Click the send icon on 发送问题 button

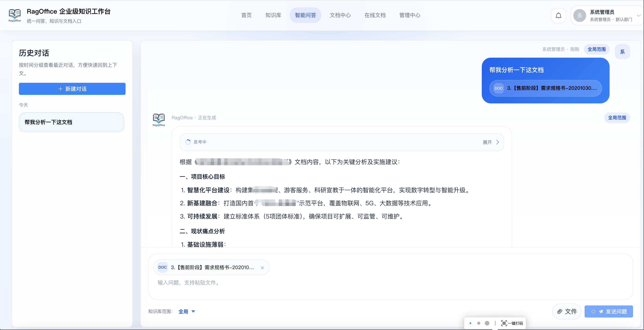601,311
